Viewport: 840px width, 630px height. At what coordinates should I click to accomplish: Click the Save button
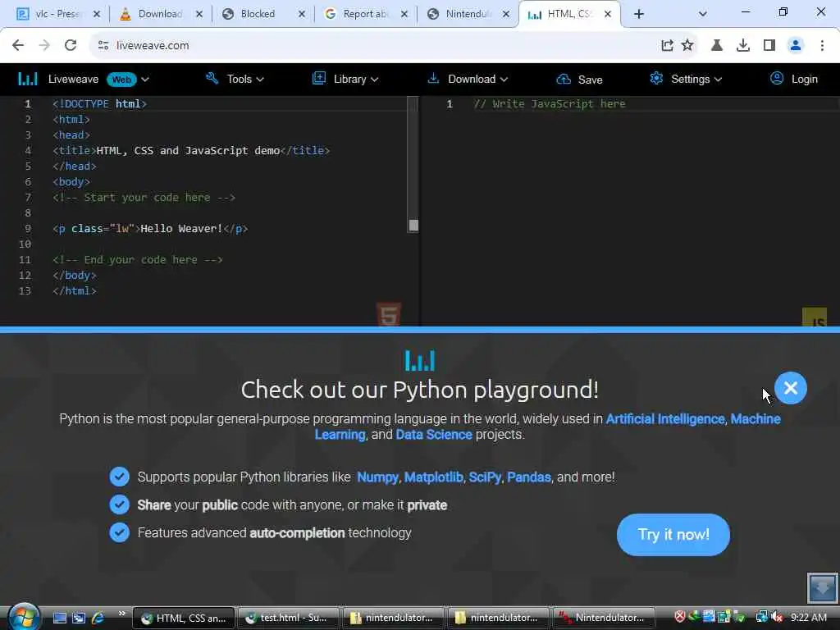pyautogui.click(x=590, y=80)
